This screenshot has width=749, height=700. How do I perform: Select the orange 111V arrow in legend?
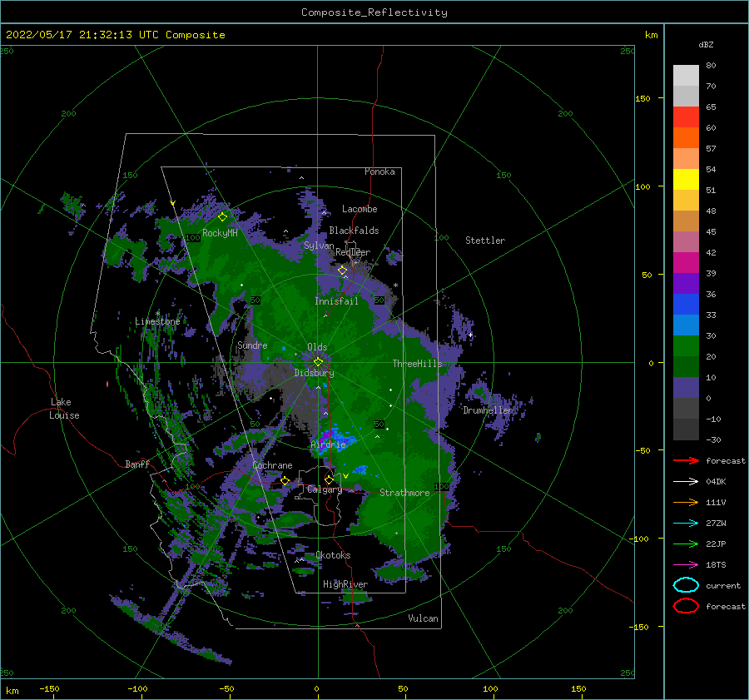coord(686,502)
